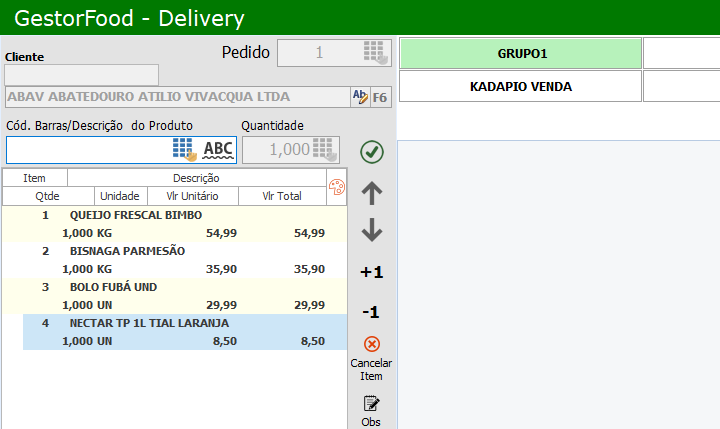Click into the product barcode/description field

tap(88, 149)
